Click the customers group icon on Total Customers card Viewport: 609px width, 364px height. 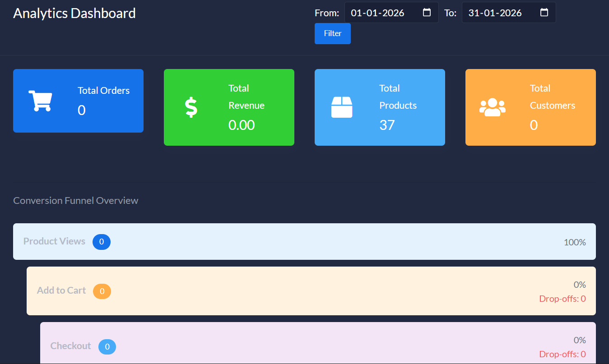click(x=493, y=107)
